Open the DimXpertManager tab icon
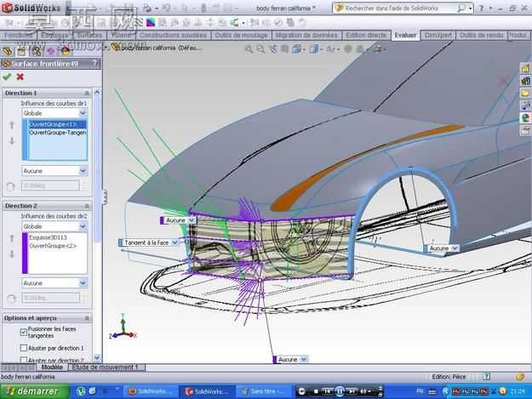Viewport: 532px width, 399px height. [50, 51]
